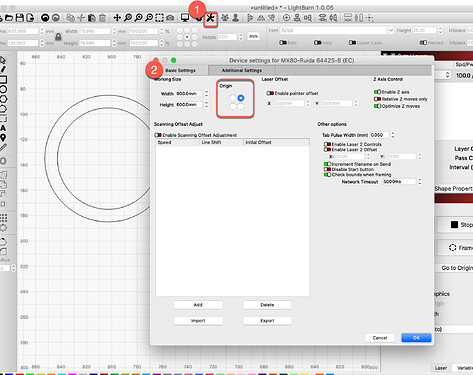
Task: Click the Frame Selection dashed square icon
Action: [160, 18]
